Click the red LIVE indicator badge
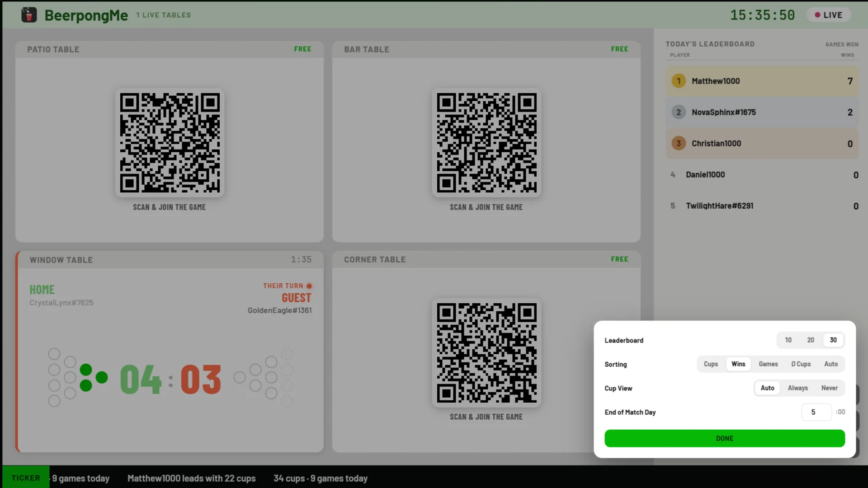Viewport: 868px width, 488px height. tap(828, 15)
